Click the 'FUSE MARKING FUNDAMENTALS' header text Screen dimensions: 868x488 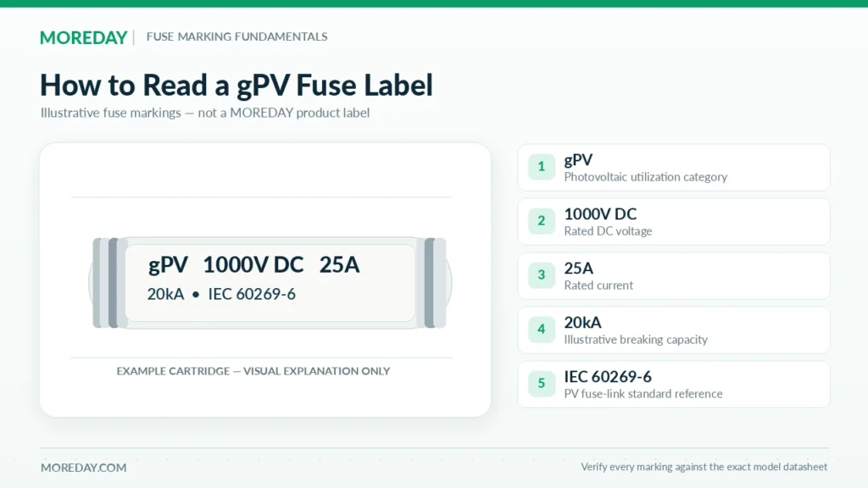click(x=237, y=36)
